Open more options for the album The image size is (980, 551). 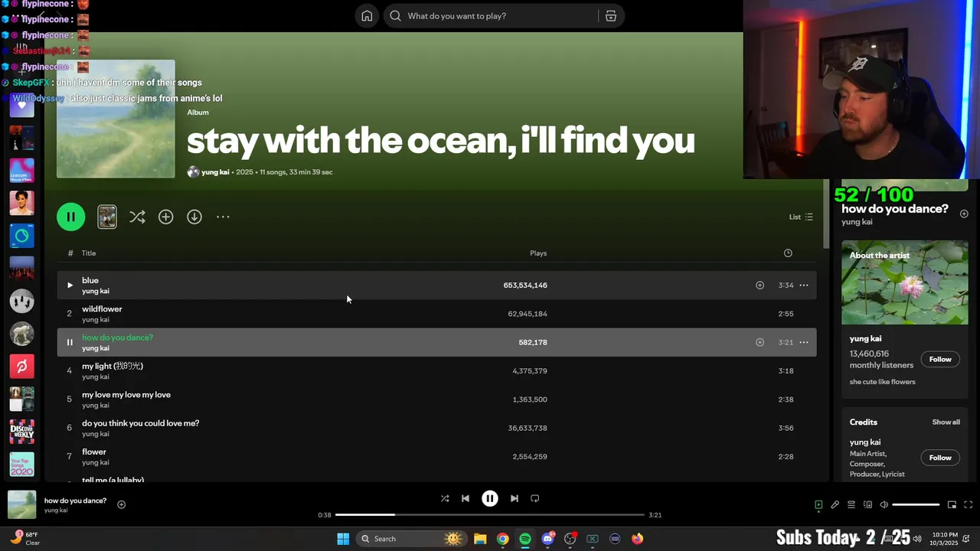point(223,217)
